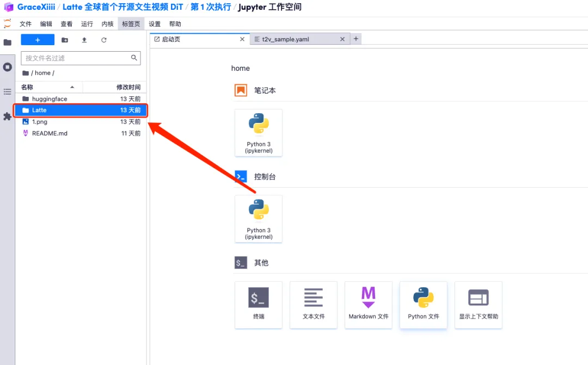Add a new tab with plus button
The image size is (588, 365).
pos(356,39)
